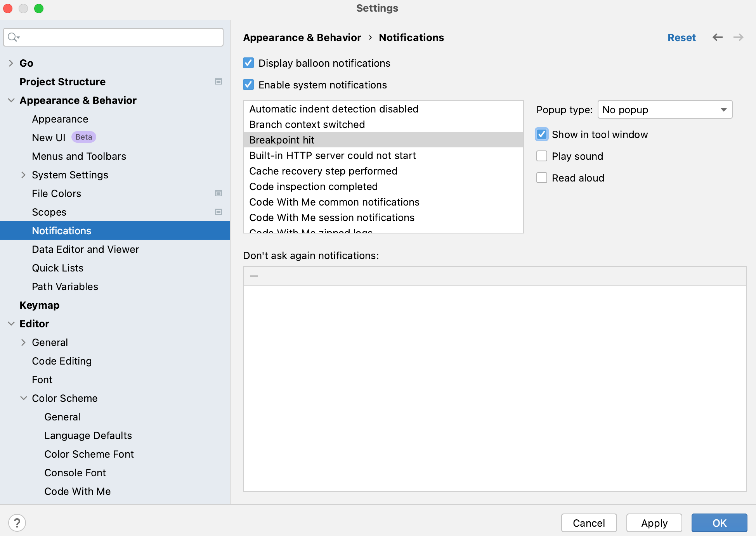This screenshot has width=756, height=536.
Task: Click the remove icon above Don't ask again list
Action: 253,276
